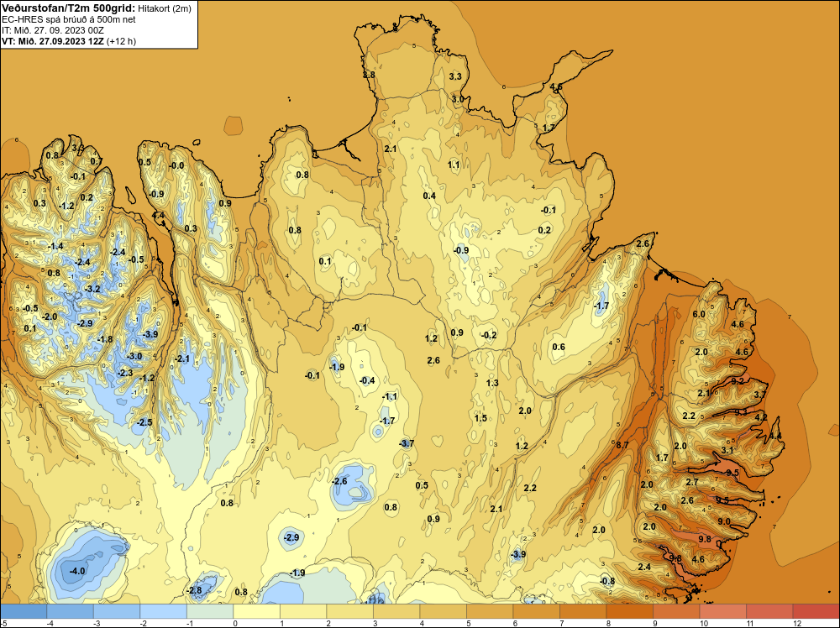Select the 3.0 temperature label
Viewport: 840px width, 628px height.
[458, 99]
